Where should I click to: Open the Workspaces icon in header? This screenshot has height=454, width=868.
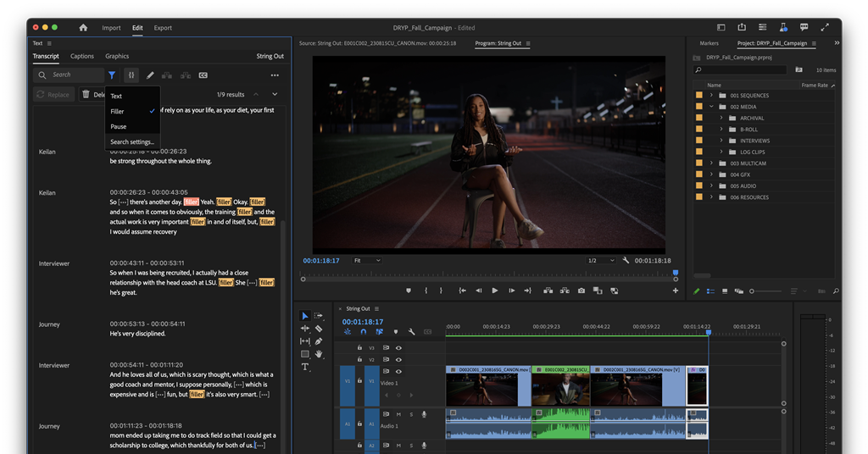(x=721, y=27)
